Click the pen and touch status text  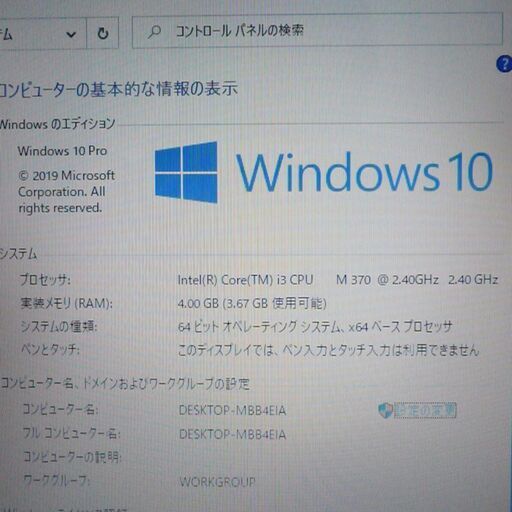point(328,350)
